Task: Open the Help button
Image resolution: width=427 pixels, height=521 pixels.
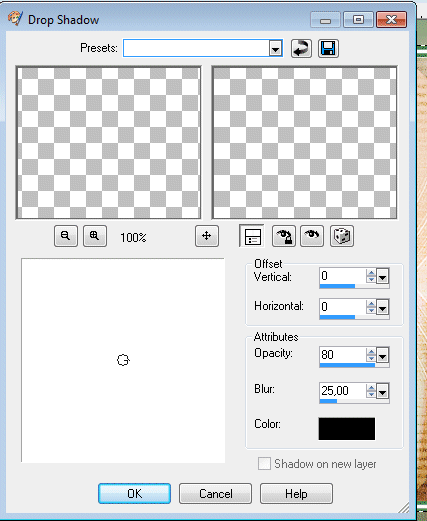Action: 296,494
